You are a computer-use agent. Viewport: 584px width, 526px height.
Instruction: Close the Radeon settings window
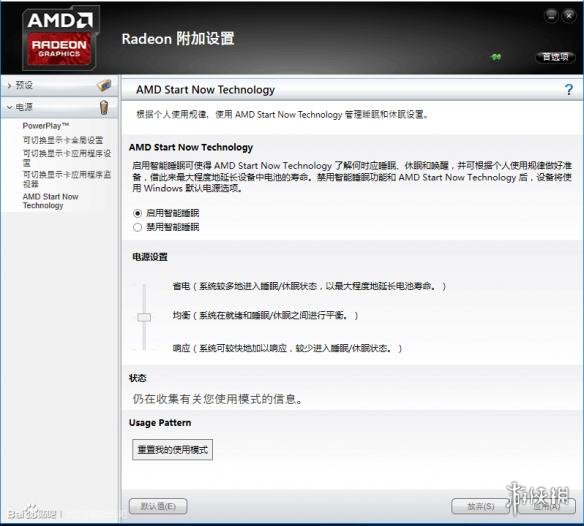pyautogui.click(x=569, y=16)
